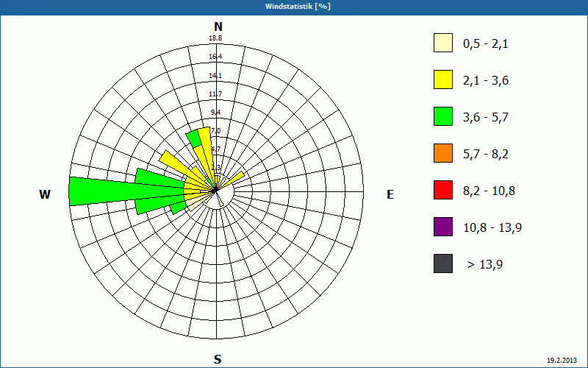Click the 16,4 radial axis value
The image size is (588, 368).
215,57
